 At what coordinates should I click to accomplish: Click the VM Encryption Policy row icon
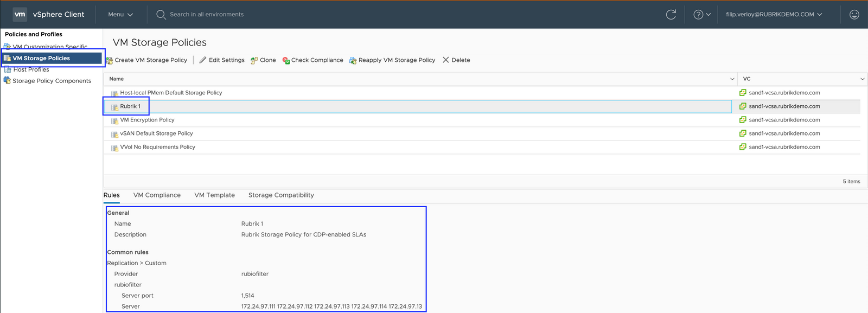(x=114, y=120)
